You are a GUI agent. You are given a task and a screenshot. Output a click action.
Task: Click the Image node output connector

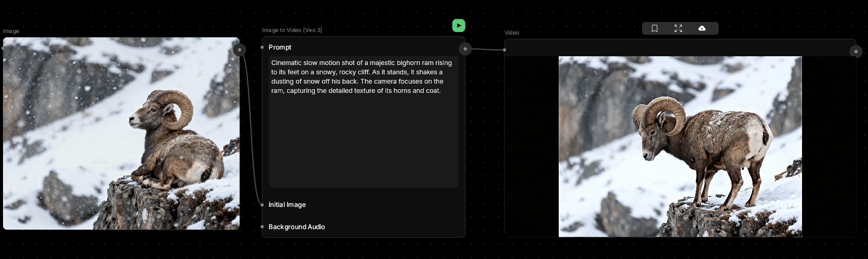pos(239,50)
